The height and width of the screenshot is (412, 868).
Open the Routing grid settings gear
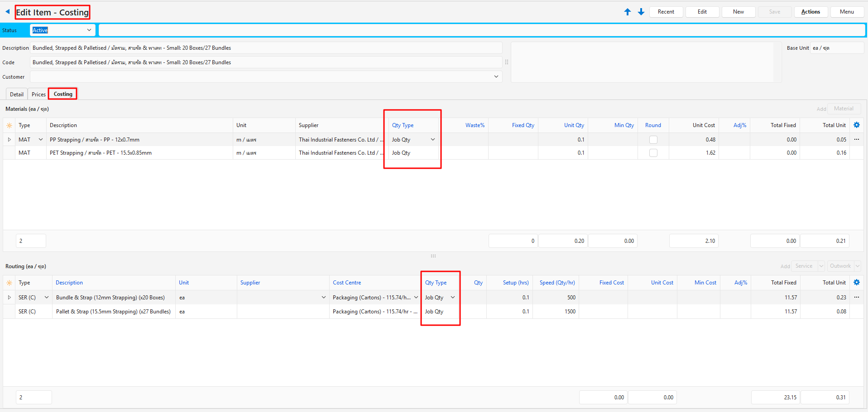tap(856, 283)
